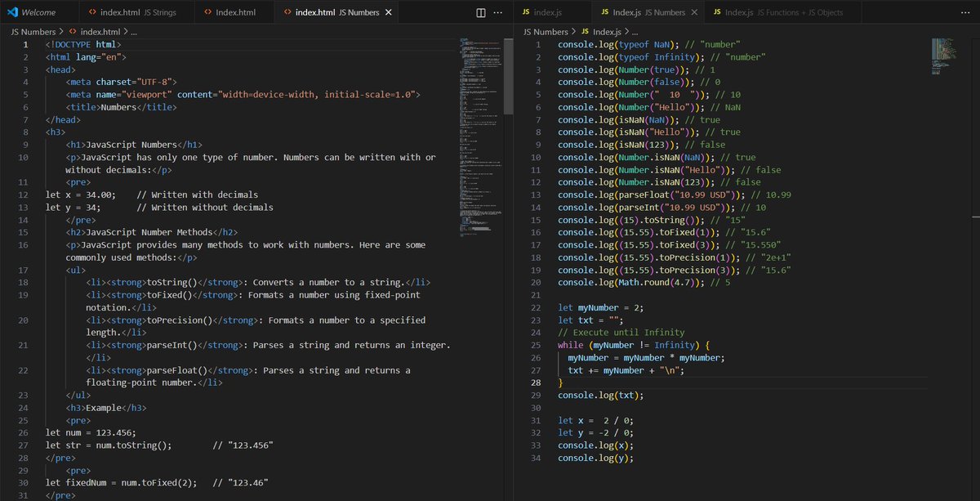Click line number 28 in the JS editor
Image resolution: width=980 pixels, height=501 pixels.
pos(537,382)
